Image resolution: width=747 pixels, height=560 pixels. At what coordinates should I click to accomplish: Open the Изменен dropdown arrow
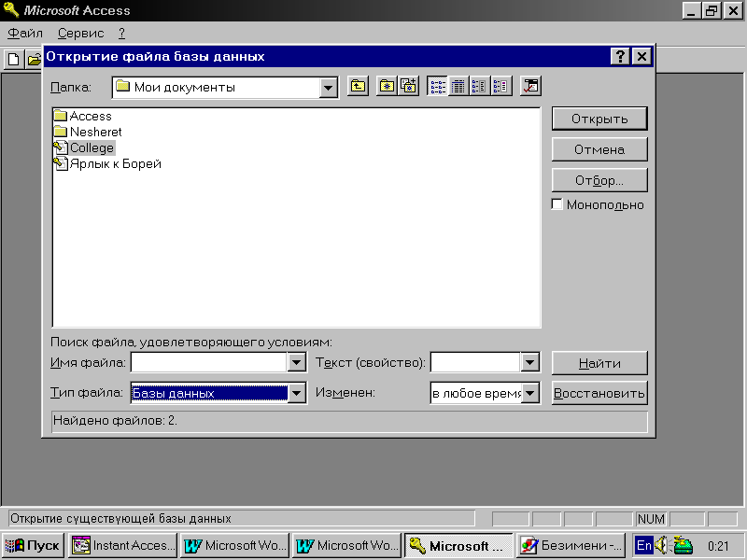[529, 393]
